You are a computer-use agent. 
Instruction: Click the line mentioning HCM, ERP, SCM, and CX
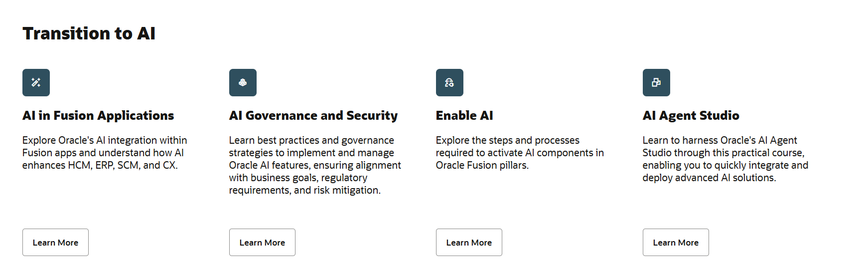(x=100, y=165)
